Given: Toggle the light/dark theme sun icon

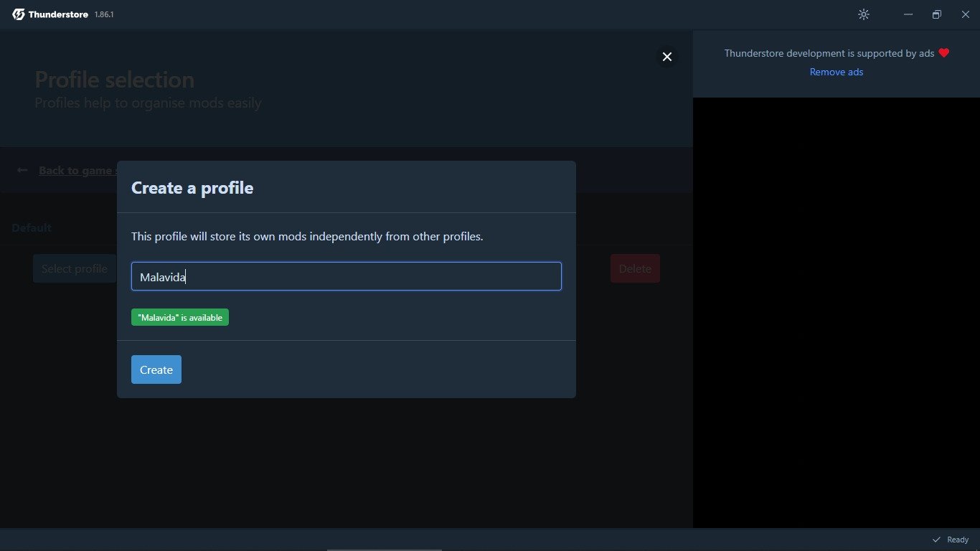Looking at the screenshot, I should pos(864,14).
